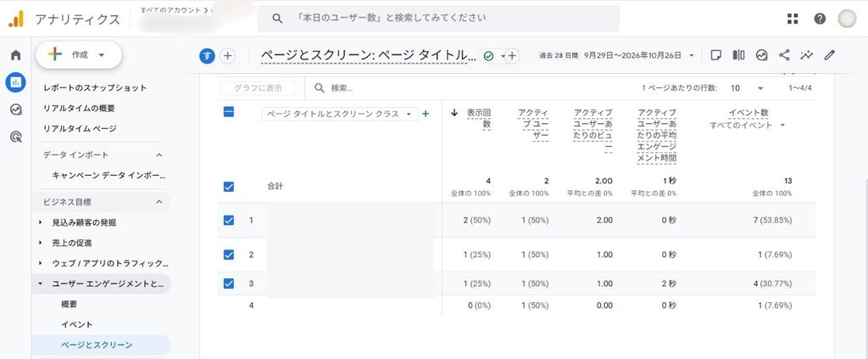Image resolution: width=868 pixels, height=359 pixels.
Task: Open the account profile avatar
Action: click(x=847, y=19)
